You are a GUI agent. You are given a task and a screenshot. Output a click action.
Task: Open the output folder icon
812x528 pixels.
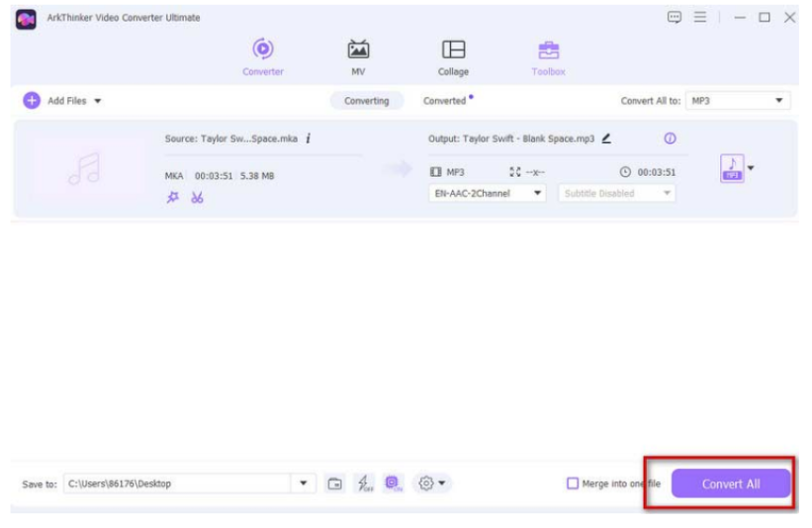[335, 484]
